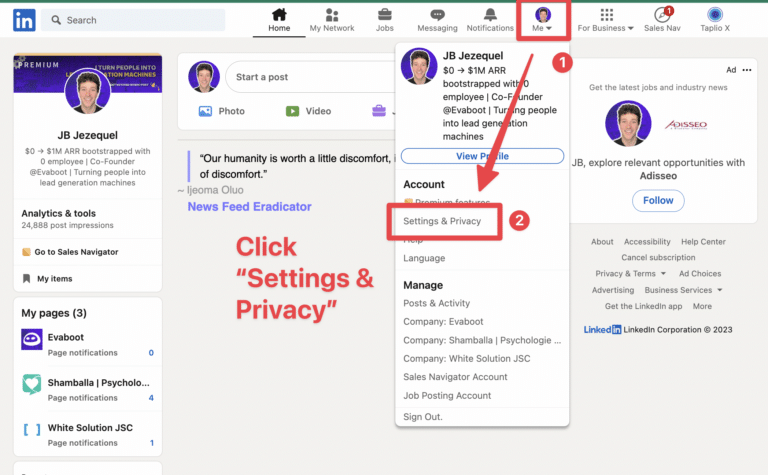Select Posts & Activity in Manage section
This screenshot has height=475, width=768.
[436, 303]
